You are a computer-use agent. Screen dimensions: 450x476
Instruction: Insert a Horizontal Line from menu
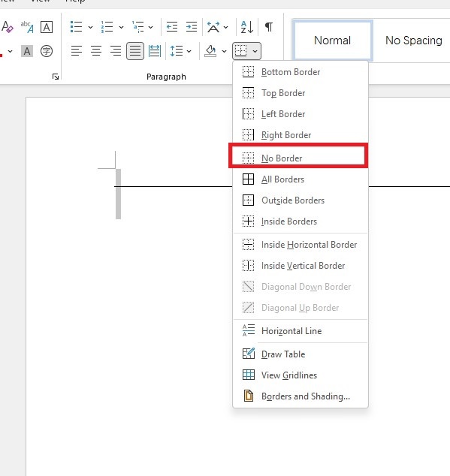(x=301, y=331)
